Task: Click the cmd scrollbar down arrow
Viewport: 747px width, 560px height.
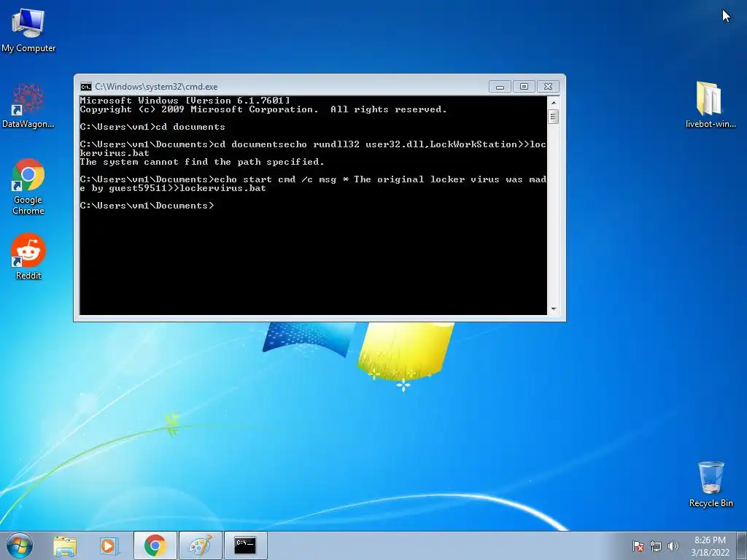Action: click(554, 309)
